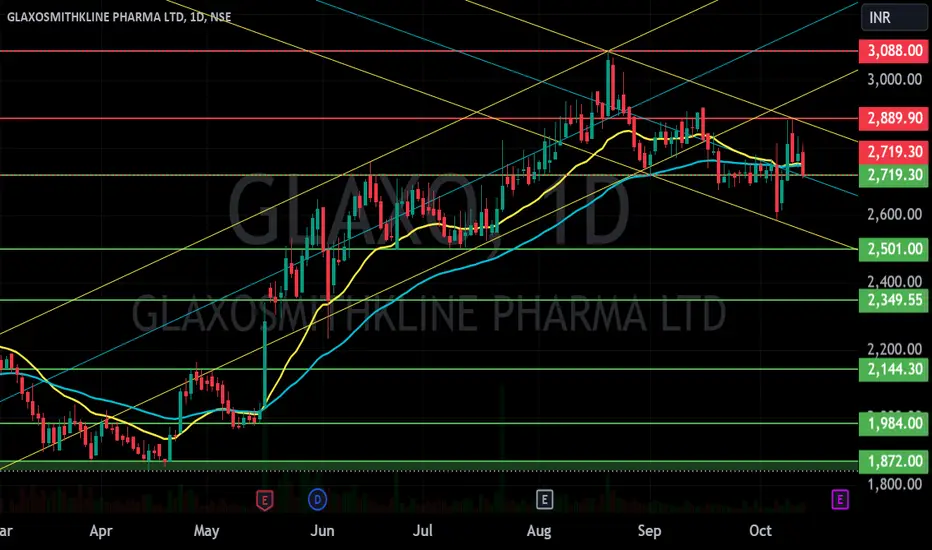Click the blue dividend D marker near June
932x550 pixels.
point(317,499)
